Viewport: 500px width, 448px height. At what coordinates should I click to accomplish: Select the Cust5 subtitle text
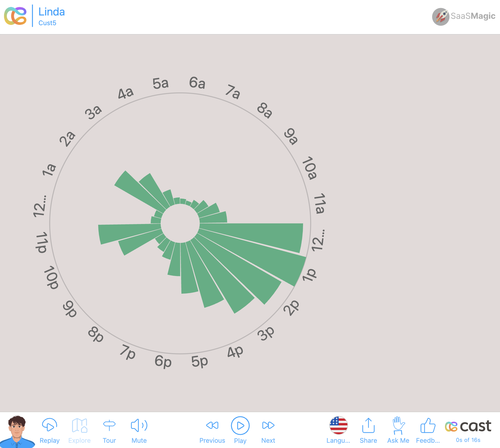pos(47,23)
